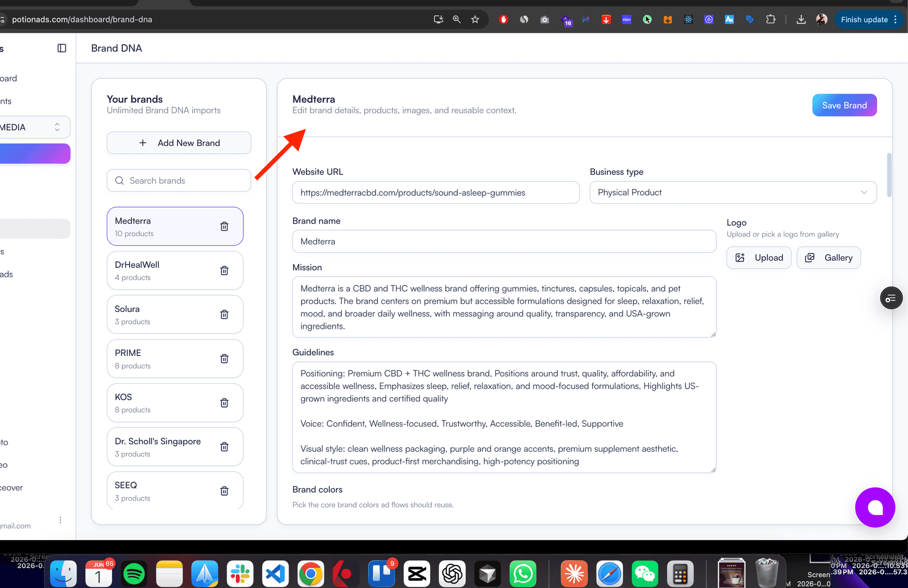Select Dr. Scholl's Singapore brand card
Screen dimensions: 908x588
coord(175,447)
